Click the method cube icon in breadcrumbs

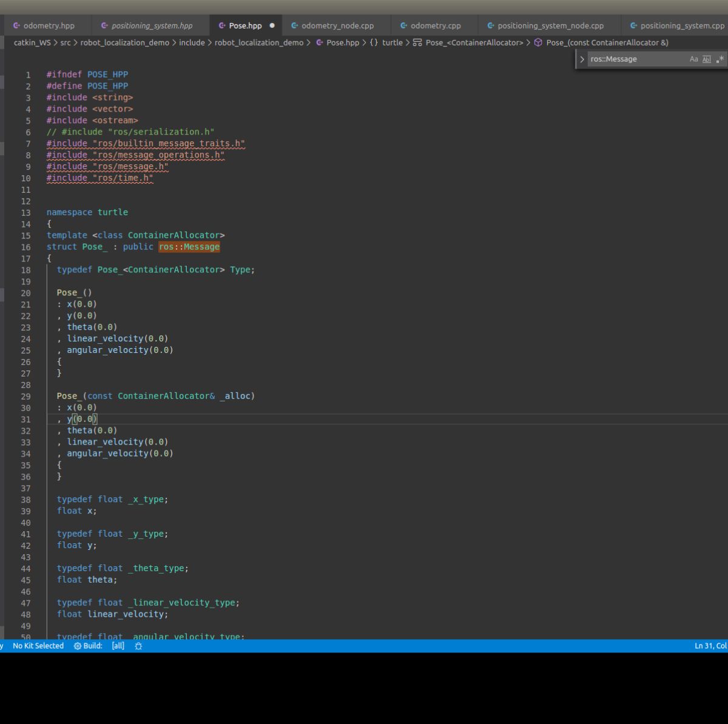(x=538, y=42)
